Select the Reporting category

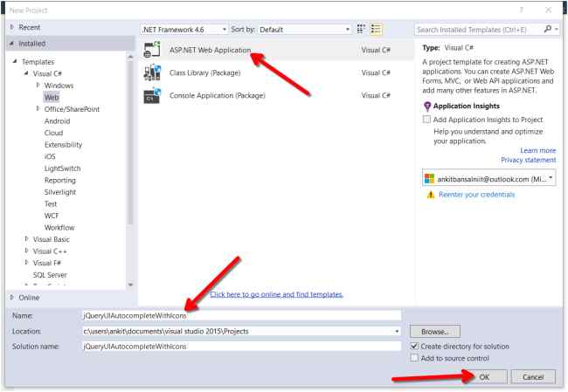tap(60, 180)
